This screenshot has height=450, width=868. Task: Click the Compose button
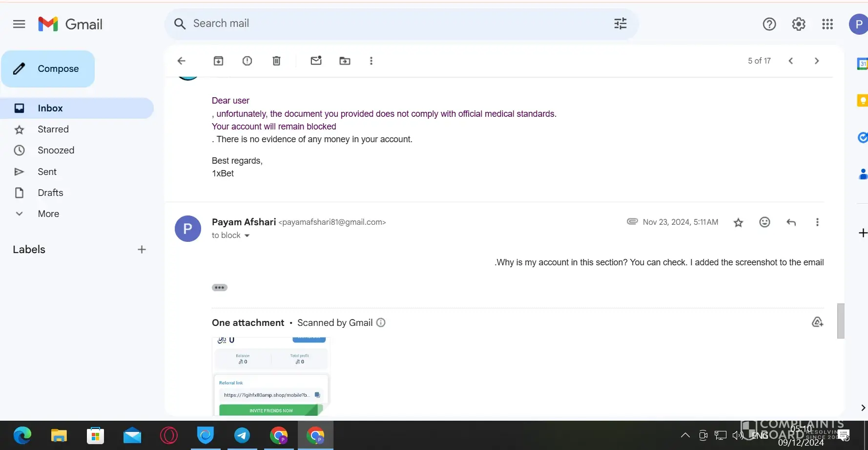click(x=48, y=69)
